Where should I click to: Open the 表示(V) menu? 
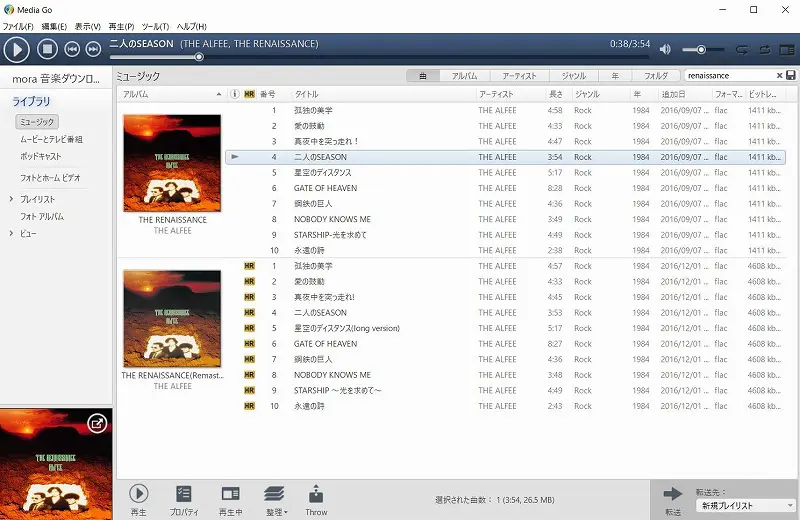[87, 26]
